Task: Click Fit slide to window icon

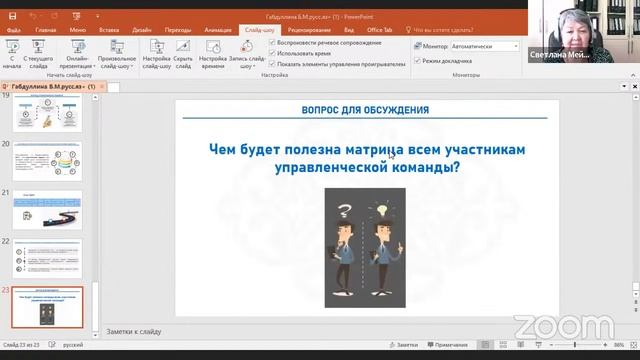Action: tap(633, 345)
